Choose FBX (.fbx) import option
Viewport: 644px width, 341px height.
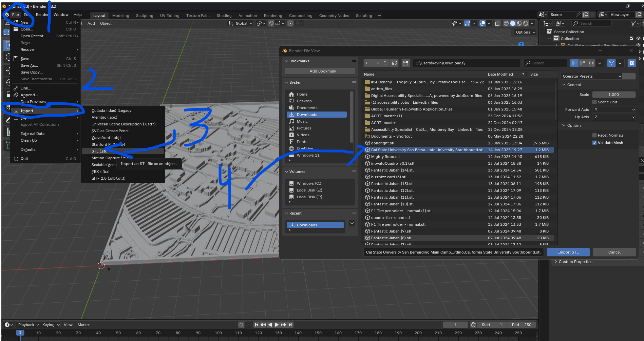[123, 172]
